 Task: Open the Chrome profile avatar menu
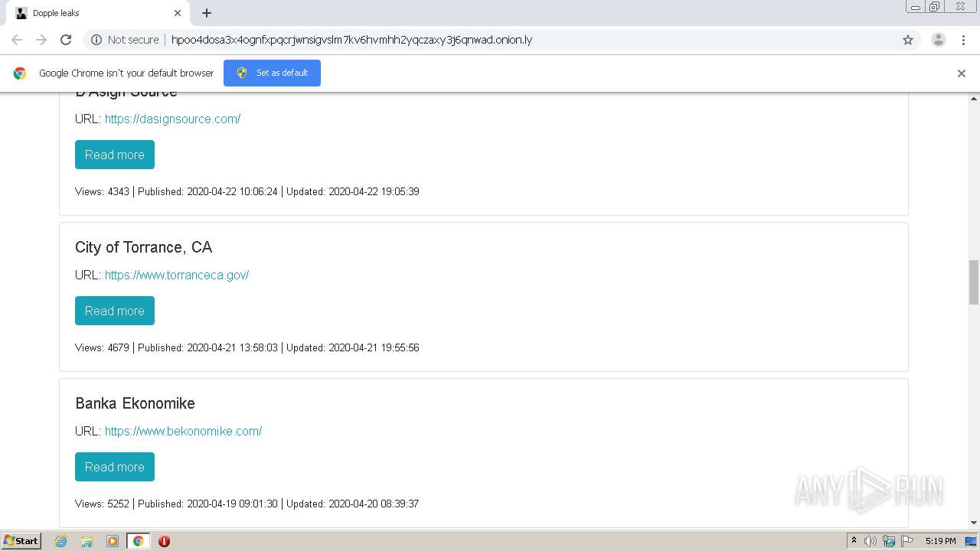pyautogui.click(x=938, y=40)
